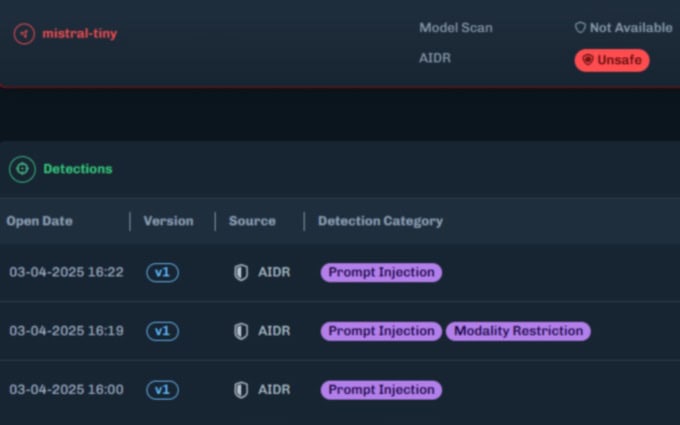Click AIDR shield icon in 16:22 row
680x425 pixels.
[x=241, y=272]
